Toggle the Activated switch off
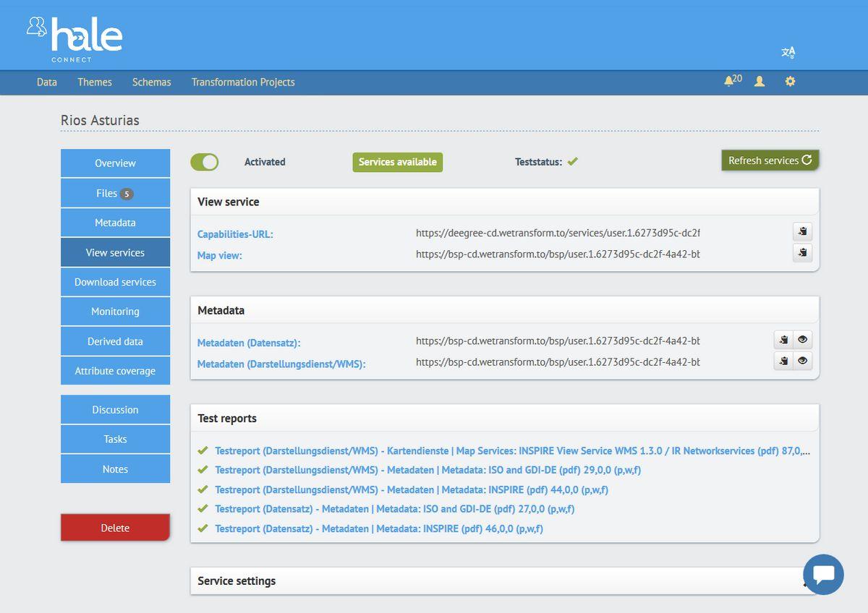This screenshot has width=868, height=613. coord(205,162)
